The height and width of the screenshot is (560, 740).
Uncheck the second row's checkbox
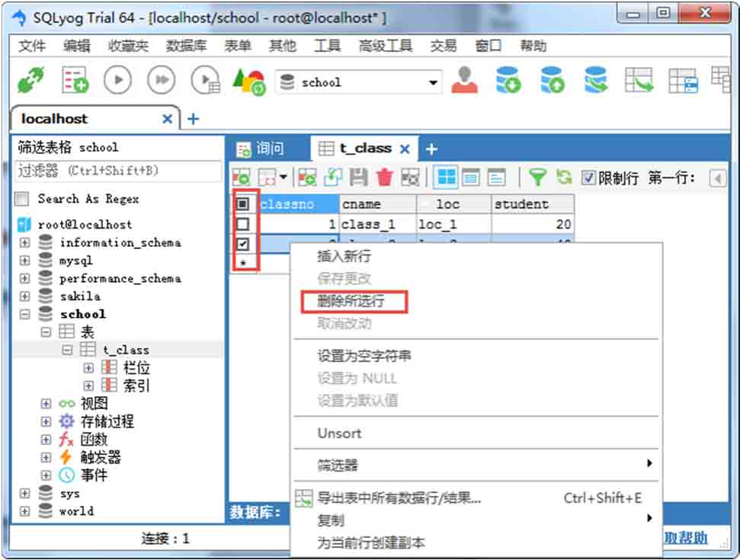[x=242, y=244]
